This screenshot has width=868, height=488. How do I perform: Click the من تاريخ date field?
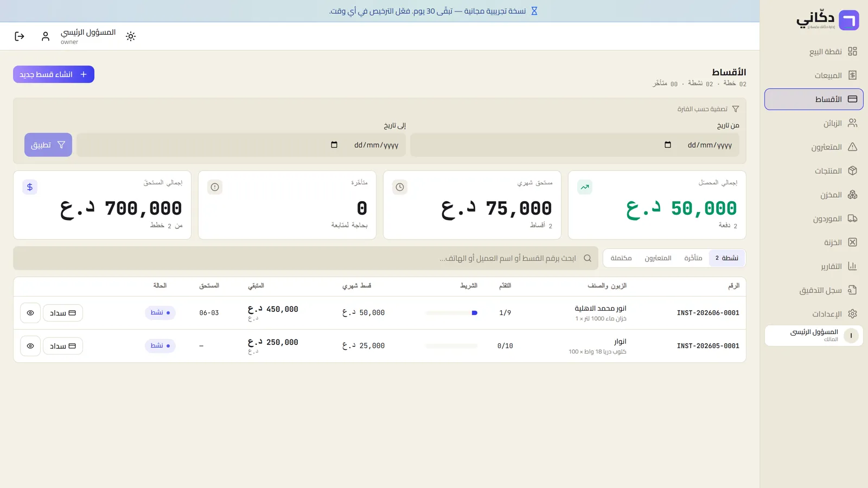click(575, 145)
